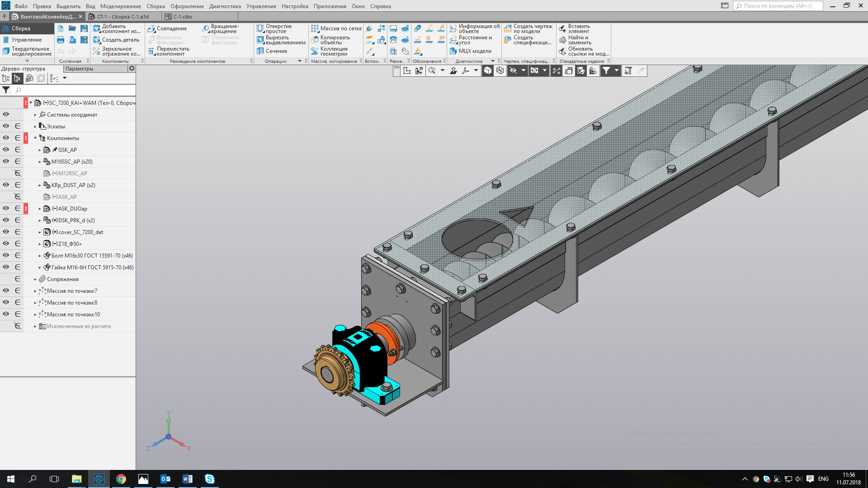Screen dimensions: 868x488
Task: Click the shaded solid view cube icon
Action: [x=488, y=71]
